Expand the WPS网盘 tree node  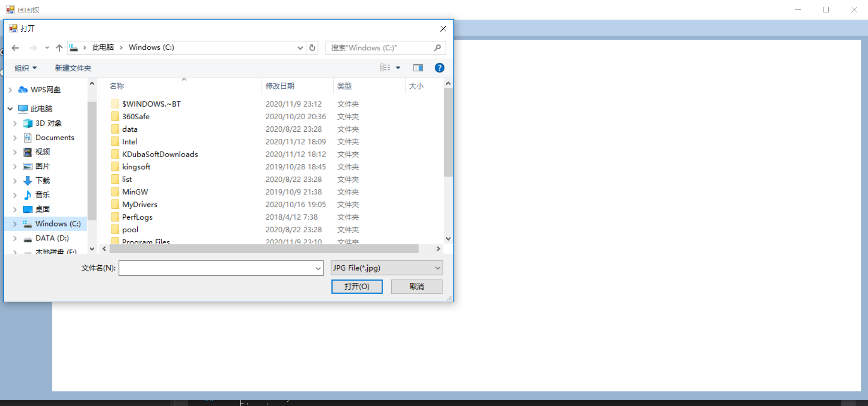click(10, 90)
